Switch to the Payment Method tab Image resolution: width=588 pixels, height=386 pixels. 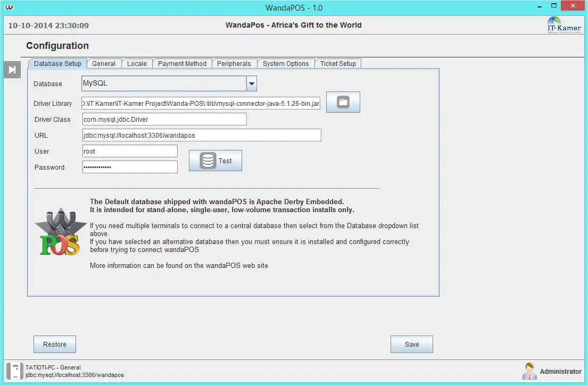(182, 64)
